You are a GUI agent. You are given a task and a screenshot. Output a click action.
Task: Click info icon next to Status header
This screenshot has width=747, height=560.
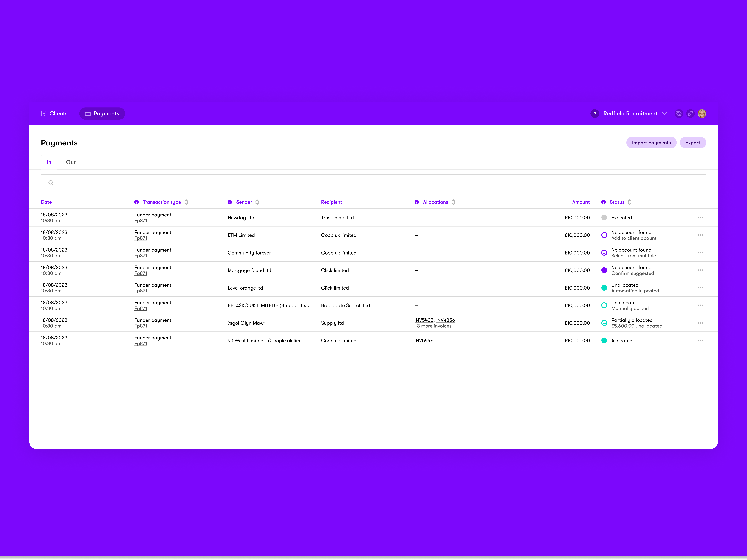(603, 202)
